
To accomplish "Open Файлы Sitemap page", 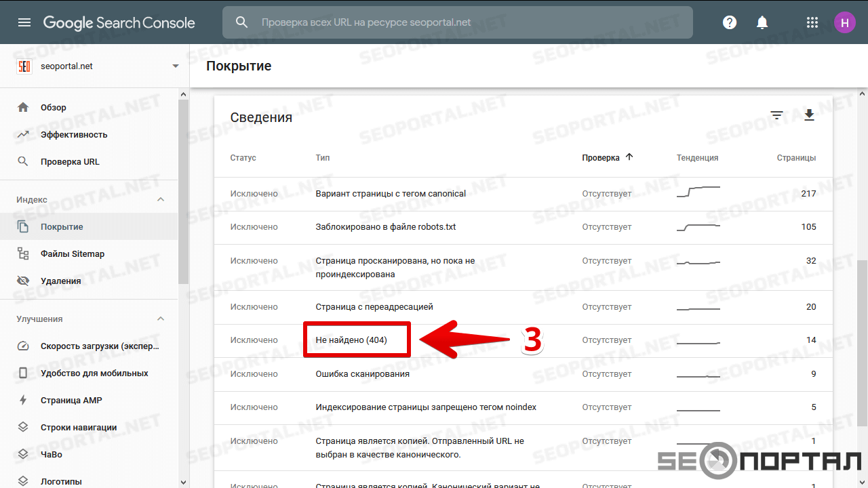I will click(72, 253).
